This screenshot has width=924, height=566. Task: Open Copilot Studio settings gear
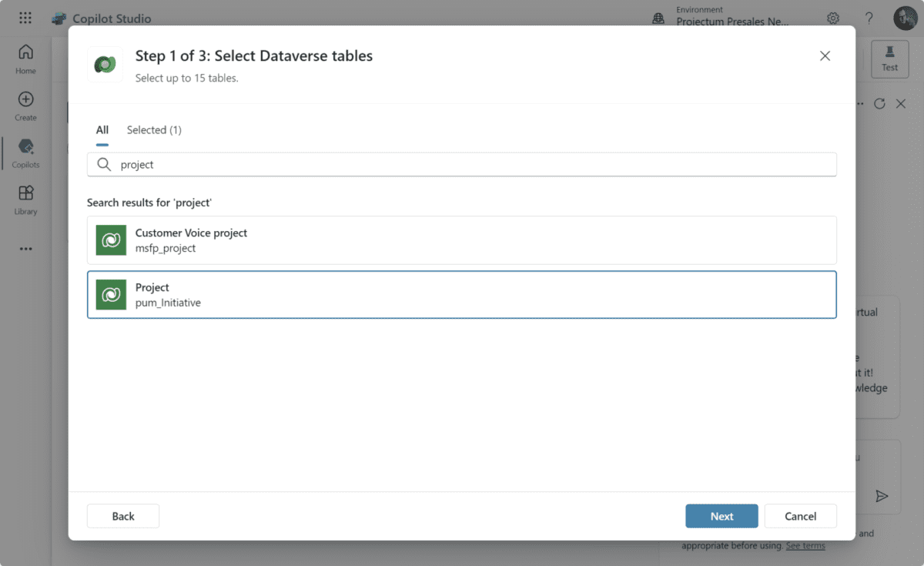click(x=832, y=18)
